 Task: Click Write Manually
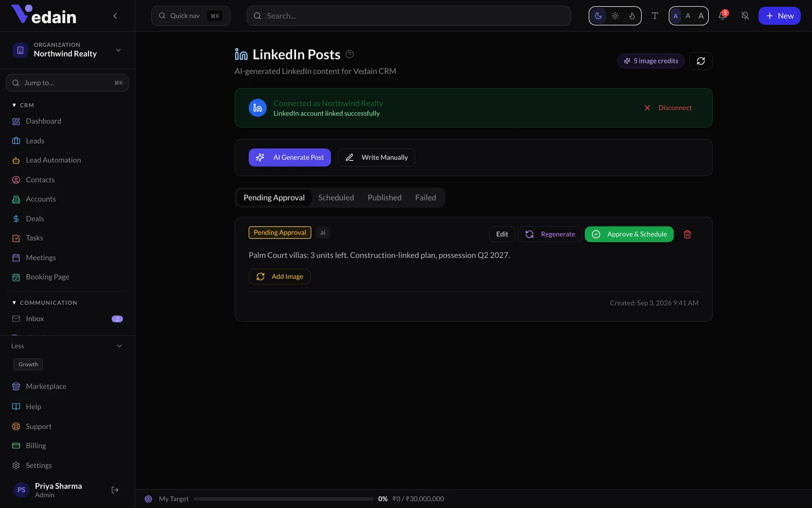pos(377,157)
